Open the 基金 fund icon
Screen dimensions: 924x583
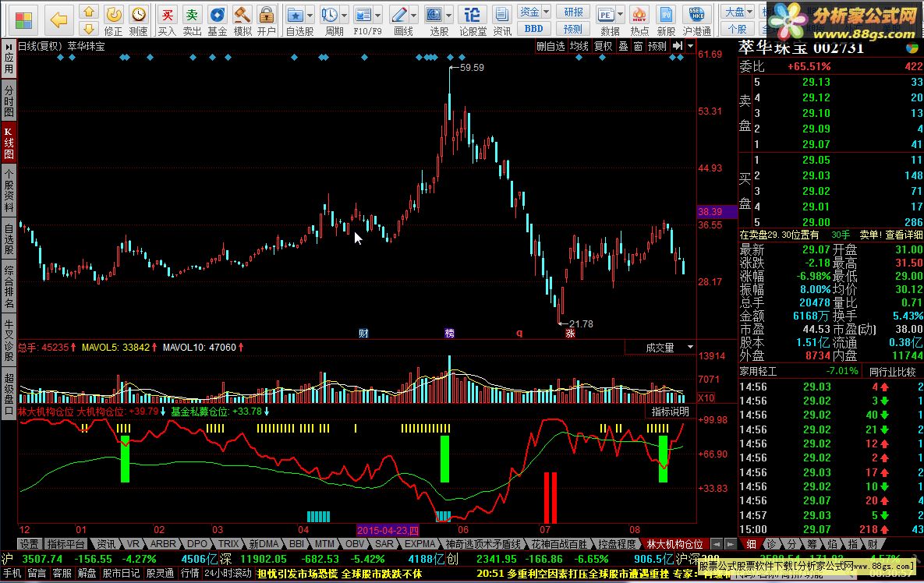pyautogui.click(x=217, y=20)
